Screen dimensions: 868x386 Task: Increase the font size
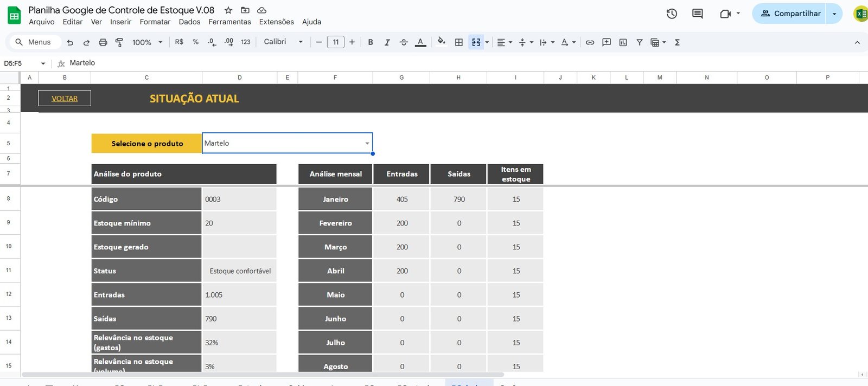[352, 42]
